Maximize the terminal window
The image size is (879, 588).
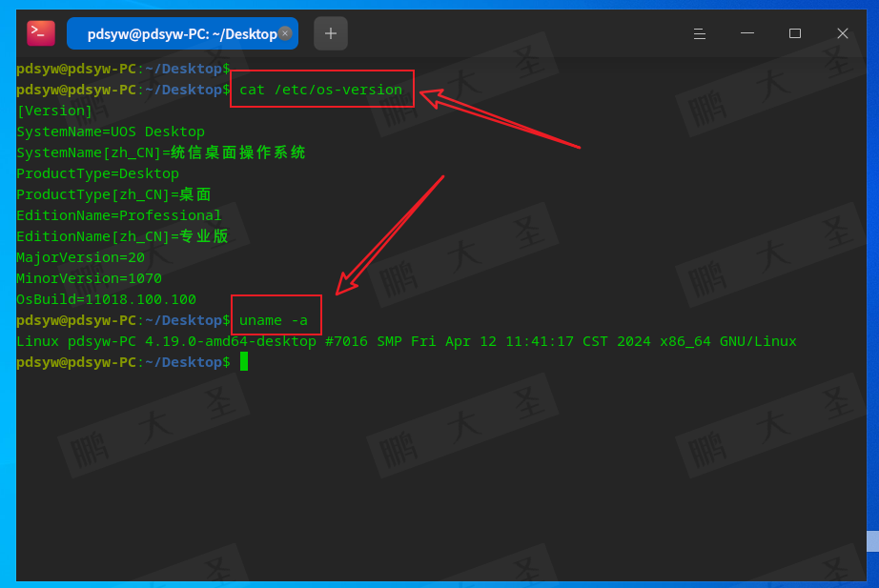tap(794, 33)
